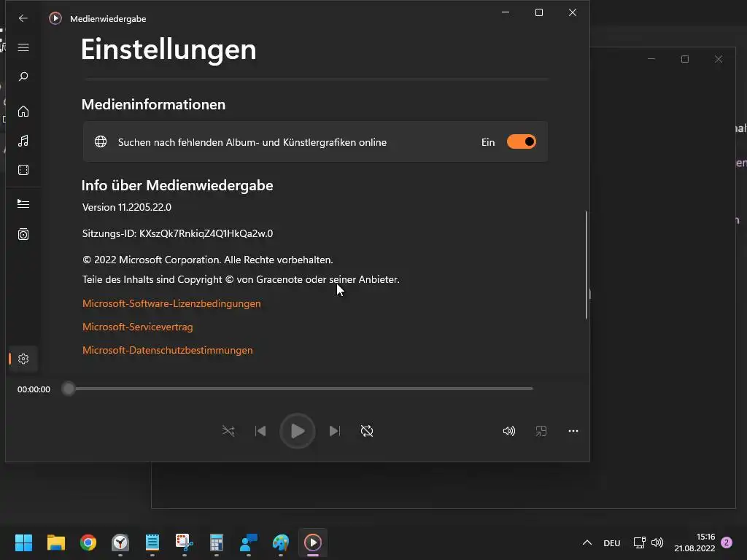This screenshot has height=560, width=747.
Task: Go to Home in the sidebar
Action: 23,112
